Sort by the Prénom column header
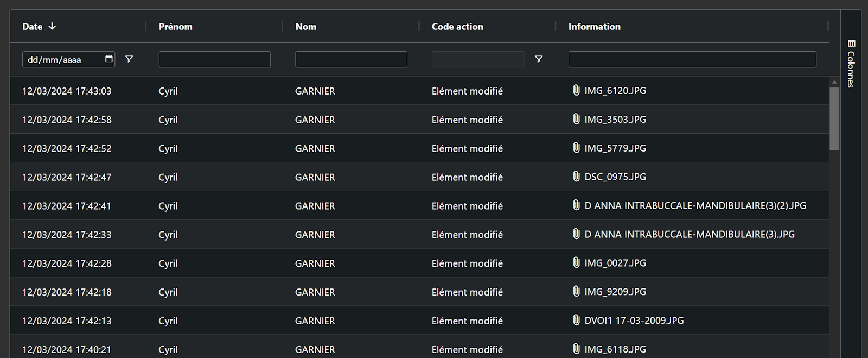Screen dimensions: 868x358 (x=175, y=27)
